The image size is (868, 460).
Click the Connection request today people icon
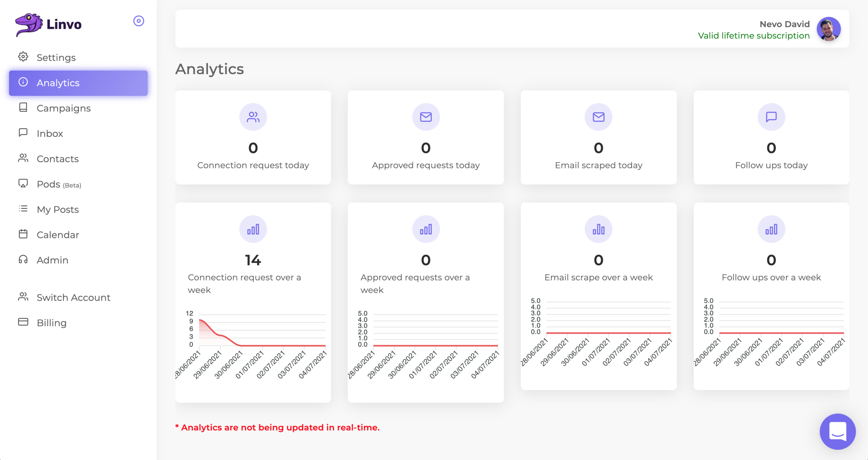click(253, 117)
